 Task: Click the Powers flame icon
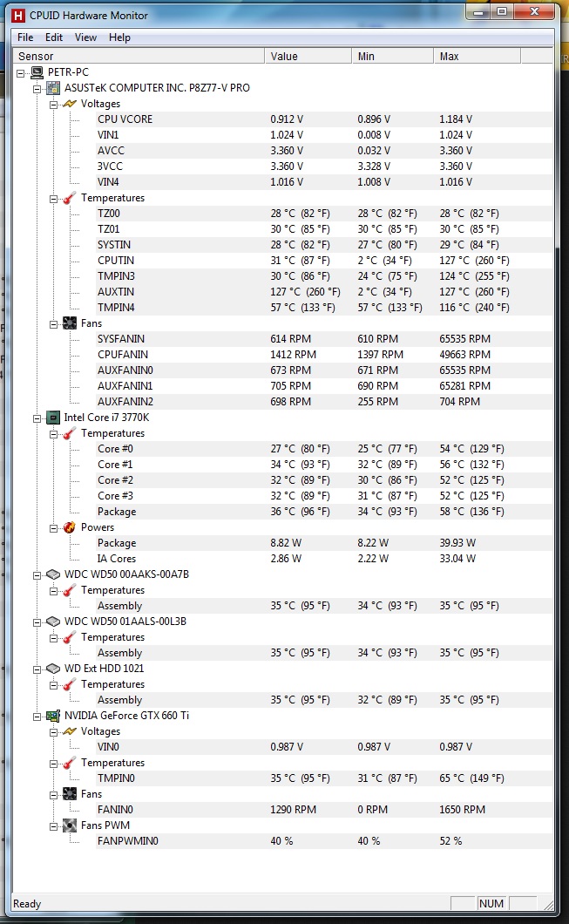[70, 527]
